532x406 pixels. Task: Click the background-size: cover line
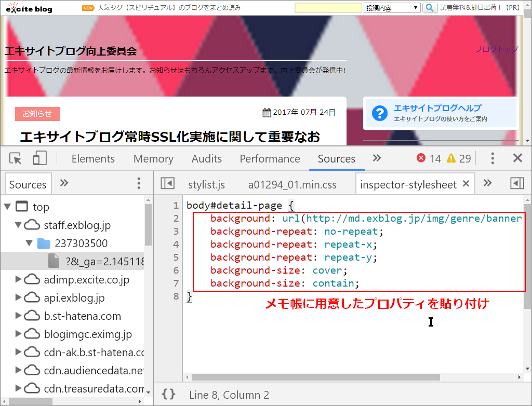click(x=278, y=270)
